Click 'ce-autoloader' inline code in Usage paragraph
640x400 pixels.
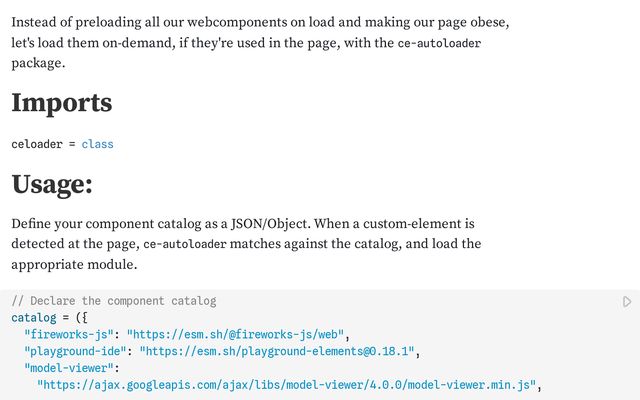coord(185,244)
